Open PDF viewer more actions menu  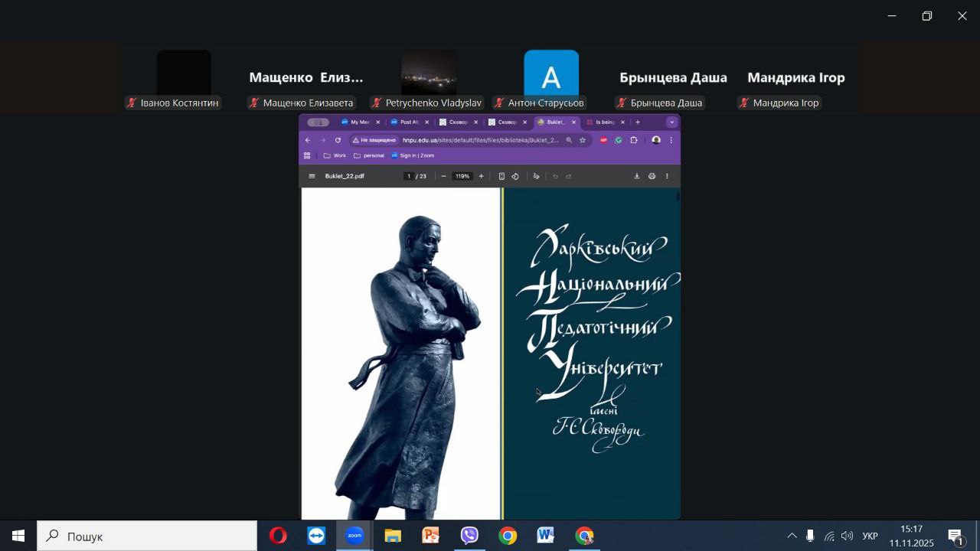[667, 176]
